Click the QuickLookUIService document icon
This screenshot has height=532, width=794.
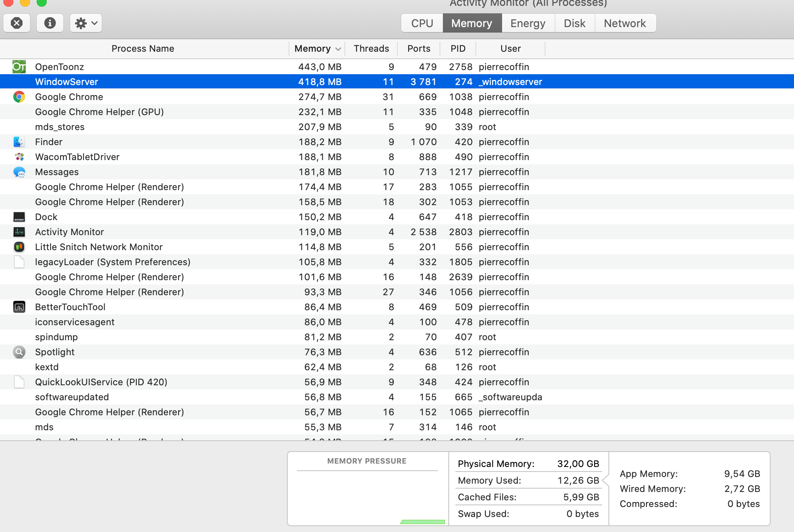click(19, 382)
